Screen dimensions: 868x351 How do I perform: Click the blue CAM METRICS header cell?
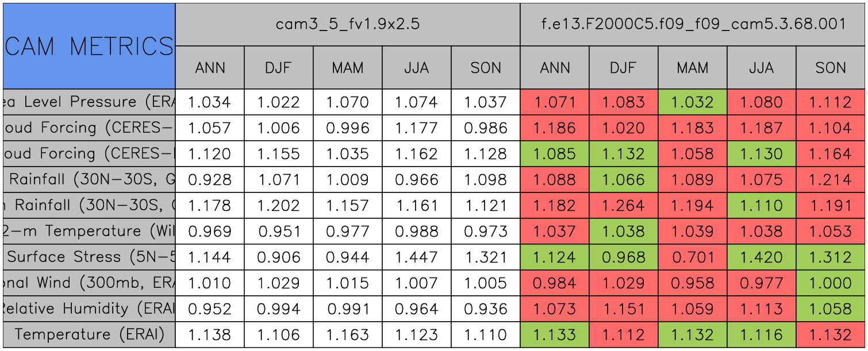click(x=89, y=46)
